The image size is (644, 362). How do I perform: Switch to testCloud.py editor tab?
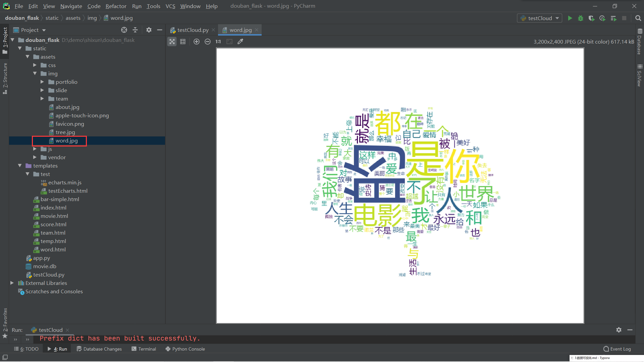(193, 30)
